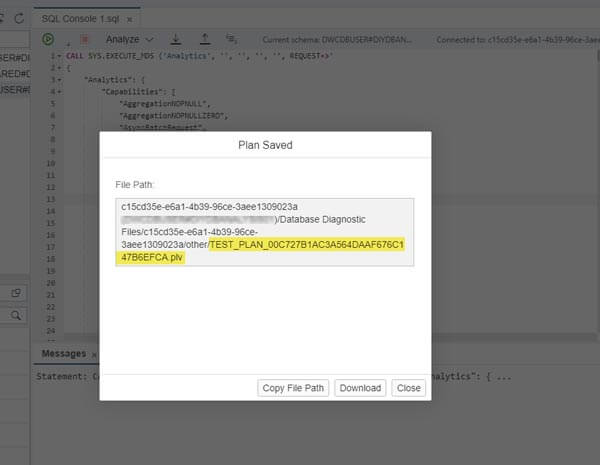Screen dimensions: 600x465
Task: Collapse code fold arrow on line 2
Action: 59,68
